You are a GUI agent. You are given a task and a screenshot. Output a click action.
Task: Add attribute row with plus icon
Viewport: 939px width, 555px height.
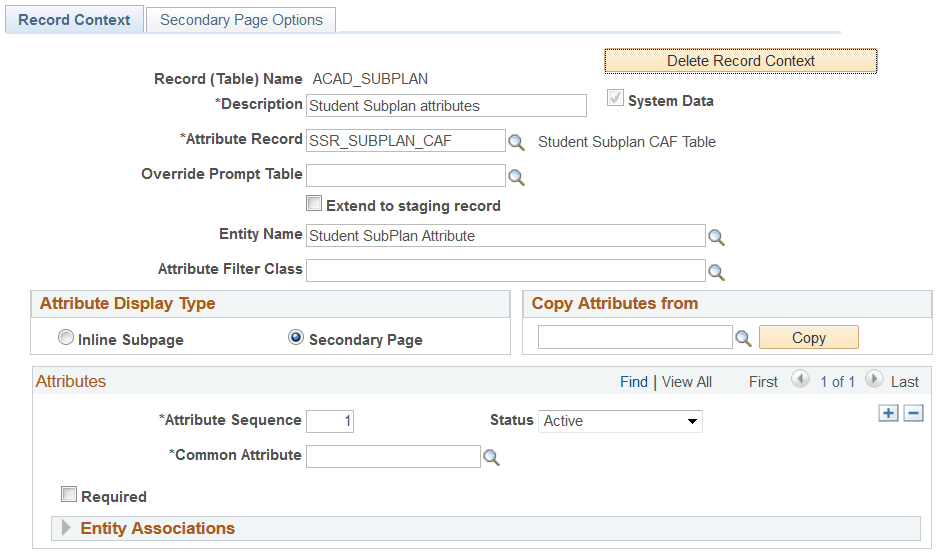(x=888, y=413)
